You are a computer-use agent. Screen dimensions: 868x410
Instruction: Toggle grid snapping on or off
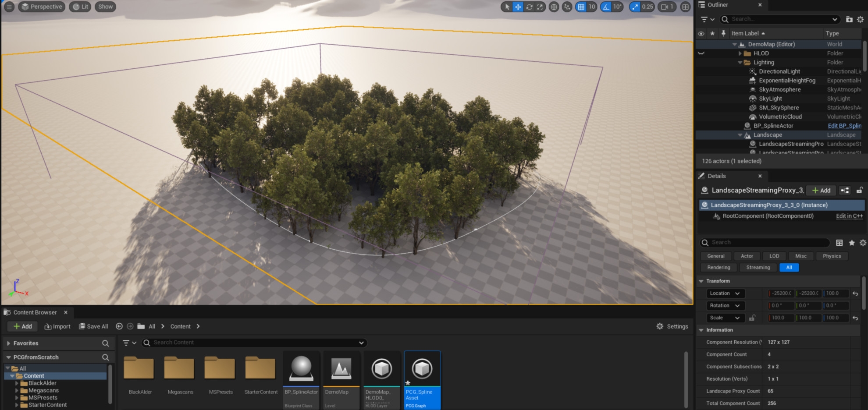pos(581,7)
